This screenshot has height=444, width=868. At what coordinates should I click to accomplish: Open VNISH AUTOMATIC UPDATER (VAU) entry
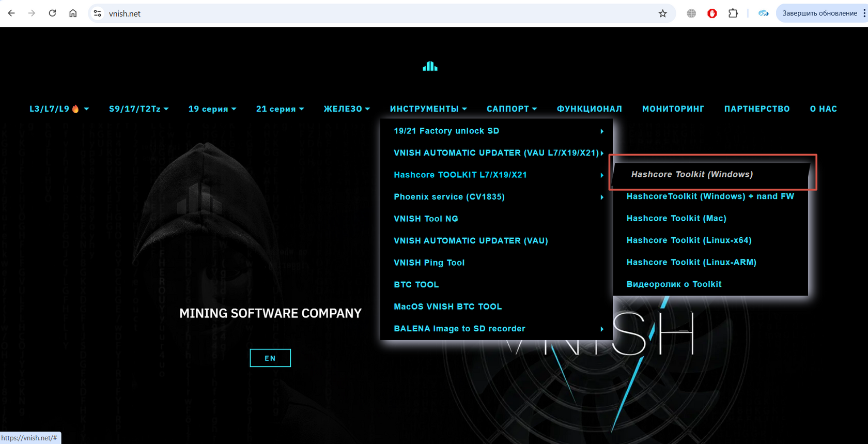tap(497, 241)
